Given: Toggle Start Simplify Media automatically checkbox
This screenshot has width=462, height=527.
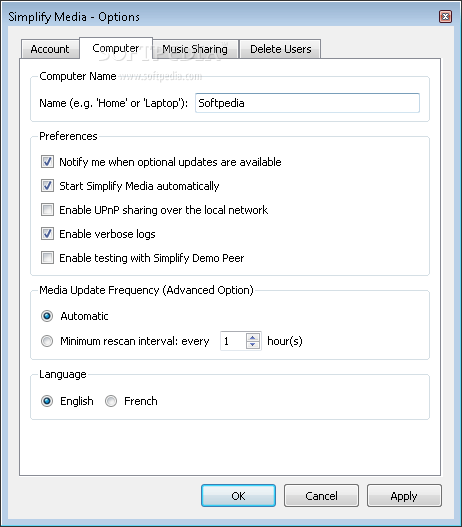Looking at the screenshot, I should pyautogui.click(x=47, y=186).
